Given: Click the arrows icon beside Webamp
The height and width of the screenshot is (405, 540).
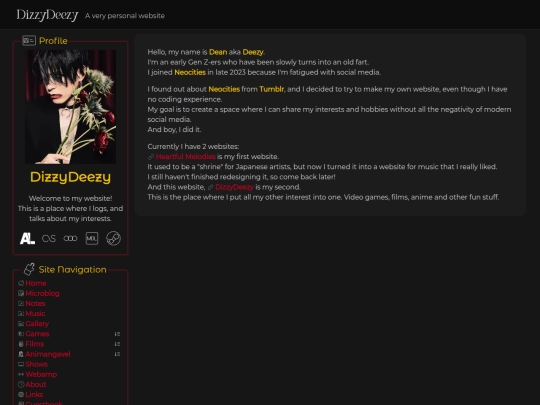Looking at the screenshot, I should point(21,374).
